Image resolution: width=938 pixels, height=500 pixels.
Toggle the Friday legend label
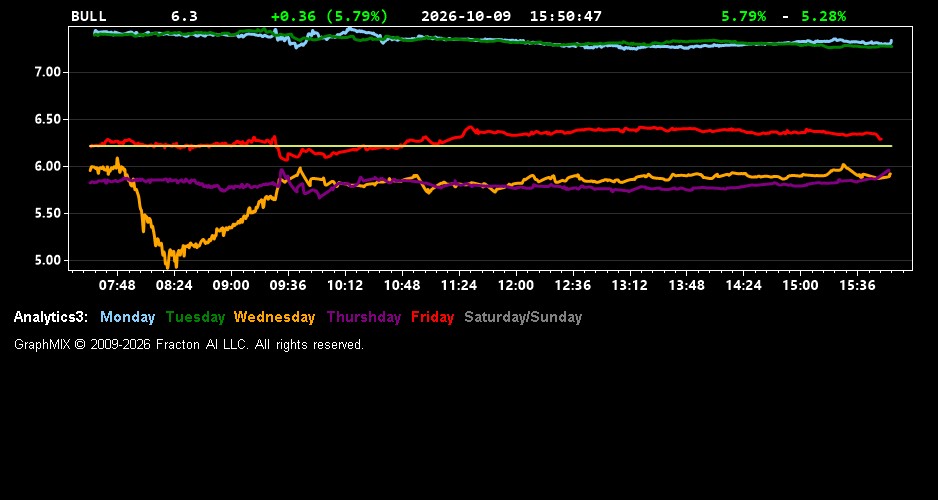pos(432,318)
